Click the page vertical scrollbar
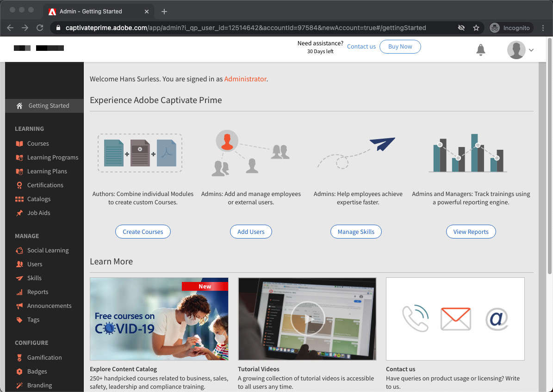This screenshot has width=553, height=392. click(549, 155)
